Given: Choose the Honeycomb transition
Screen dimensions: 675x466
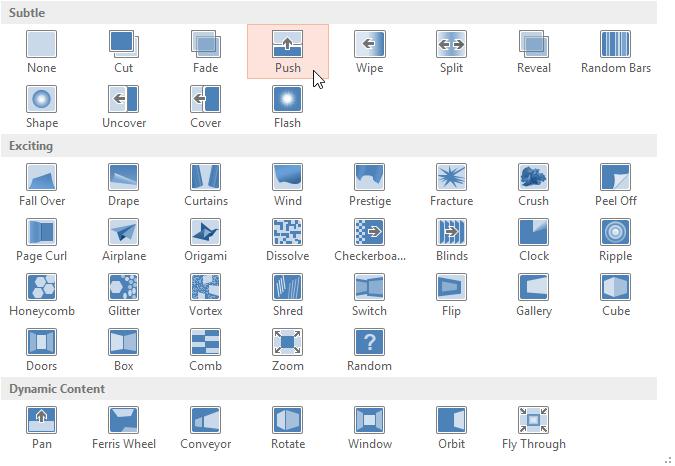Looking at the screenshot, I should click(41, 295).
